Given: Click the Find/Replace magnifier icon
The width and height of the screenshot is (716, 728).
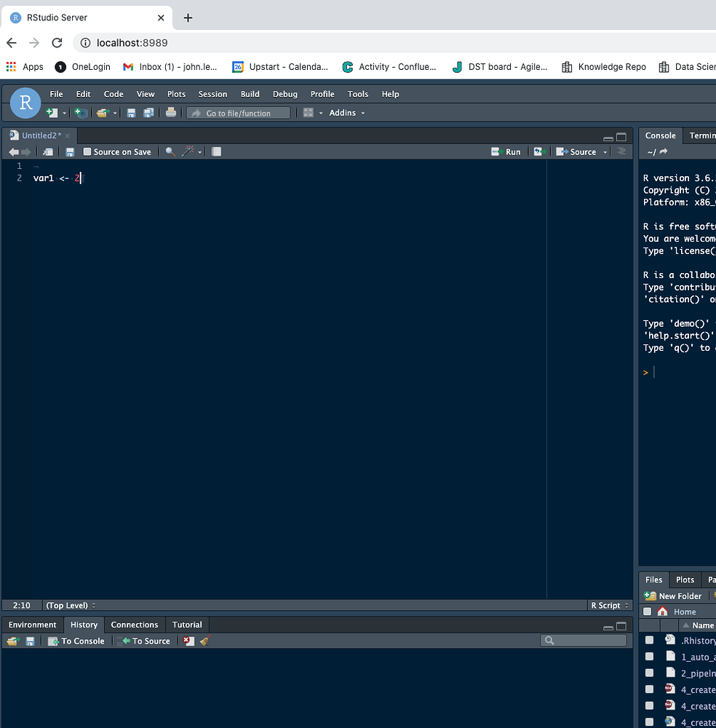Looking at the screenshot, I should click(x=170, y=152).
